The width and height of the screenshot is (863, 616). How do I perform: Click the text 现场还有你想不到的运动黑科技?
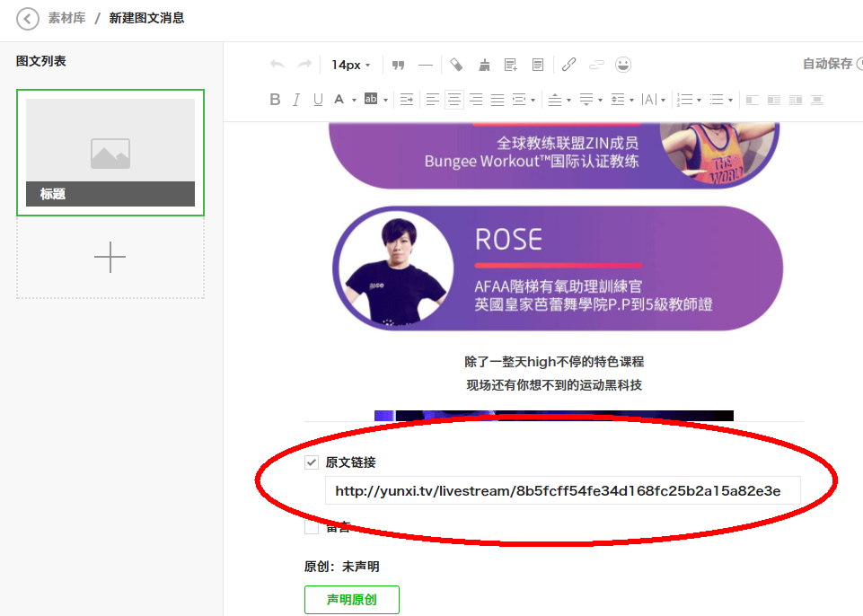coord(554,385)
